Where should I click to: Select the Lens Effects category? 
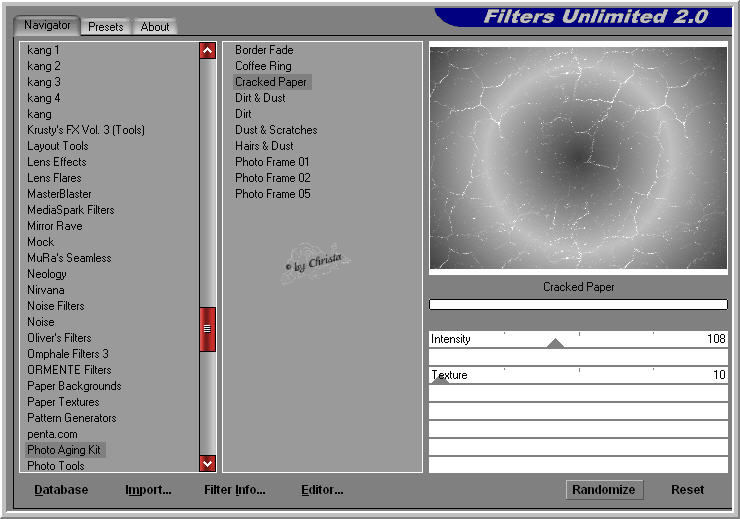coord(57,162)
